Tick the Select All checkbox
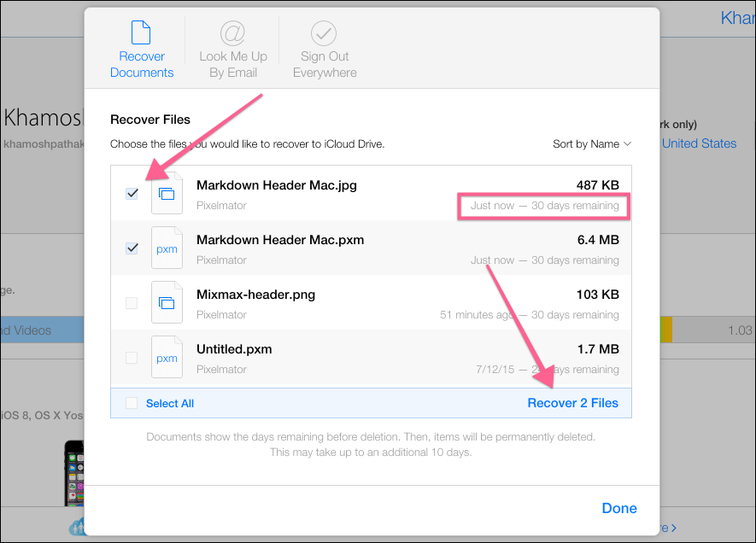 [132, 403]
